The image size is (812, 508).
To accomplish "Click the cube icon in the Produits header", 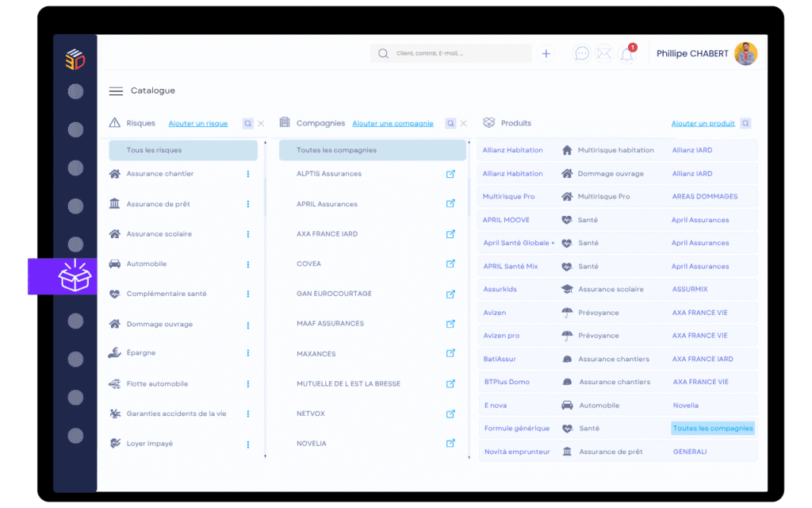I will [488, 123].
